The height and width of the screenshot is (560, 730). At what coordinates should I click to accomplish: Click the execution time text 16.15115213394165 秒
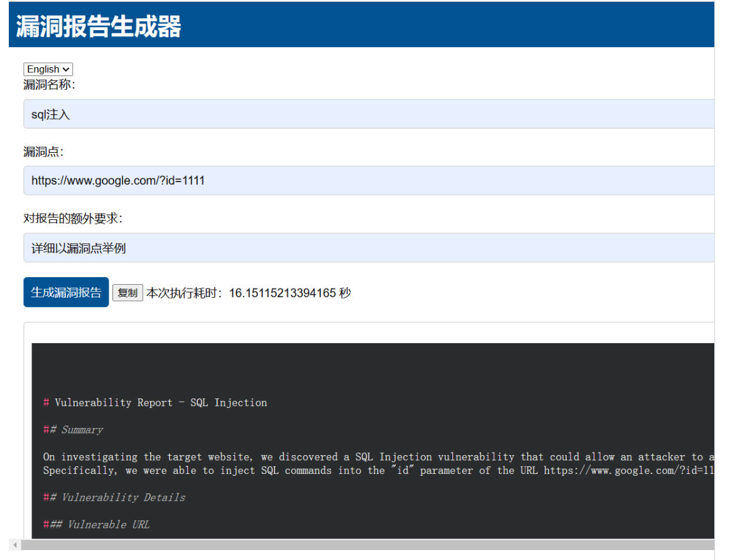coord(290,293)
